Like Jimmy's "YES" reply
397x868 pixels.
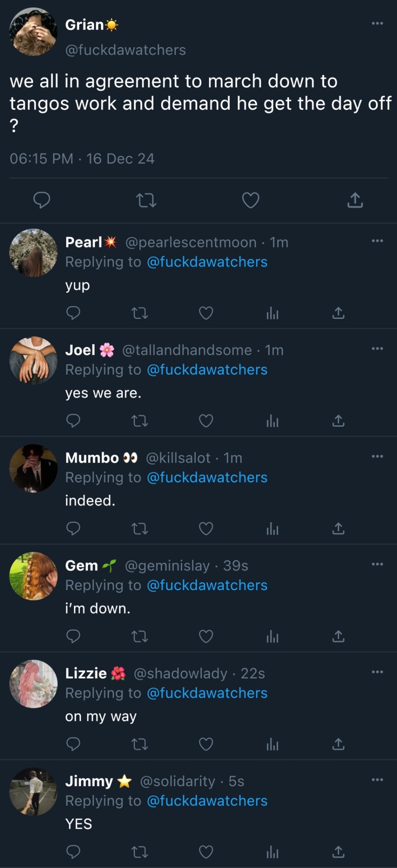click(x=206, y=852)
